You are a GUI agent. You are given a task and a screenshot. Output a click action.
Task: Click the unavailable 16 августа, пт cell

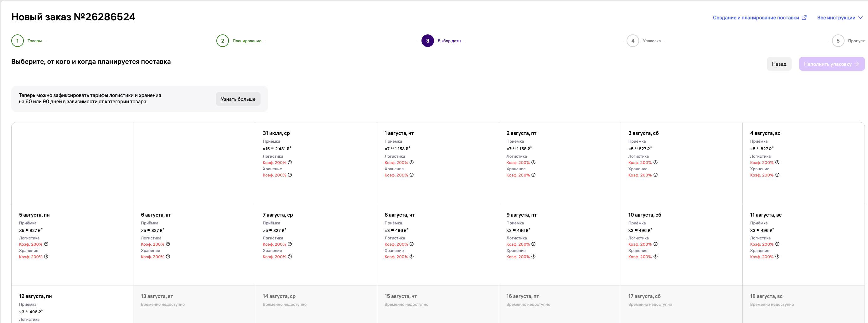(x=560, y=305)
